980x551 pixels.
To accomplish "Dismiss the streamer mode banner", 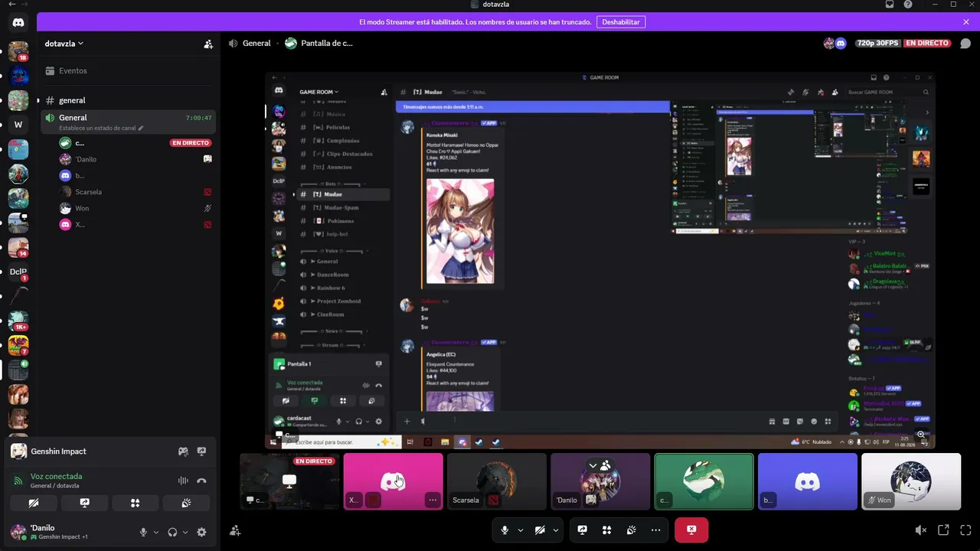I will pyautogui.click(x=966, y=22).
